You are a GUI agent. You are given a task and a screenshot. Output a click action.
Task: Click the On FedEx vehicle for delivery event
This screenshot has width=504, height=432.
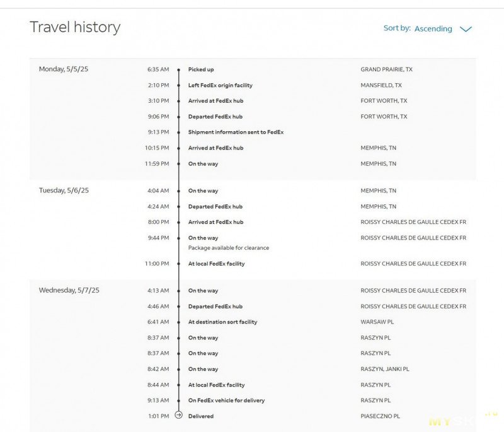click(226, 400)
